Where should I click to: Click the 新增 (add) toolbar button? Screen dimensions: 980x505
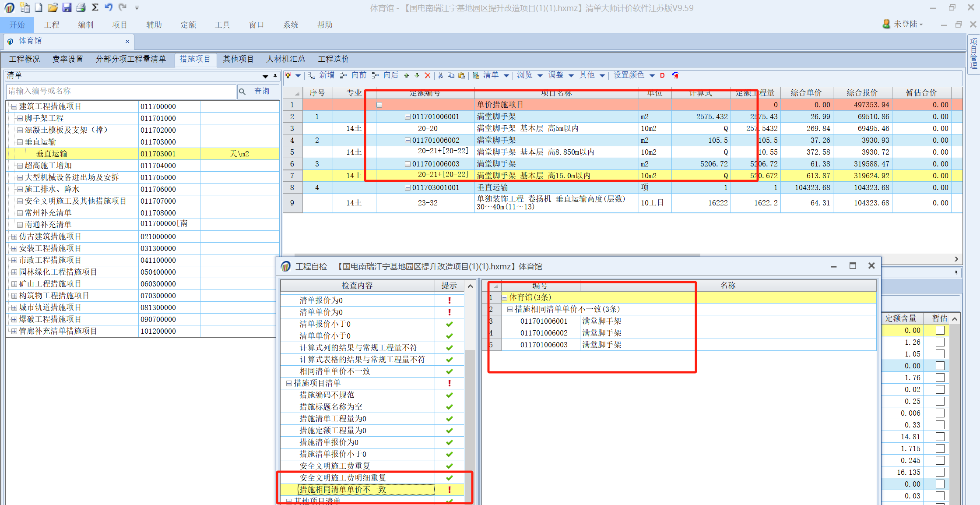click(x=321, y=75)
